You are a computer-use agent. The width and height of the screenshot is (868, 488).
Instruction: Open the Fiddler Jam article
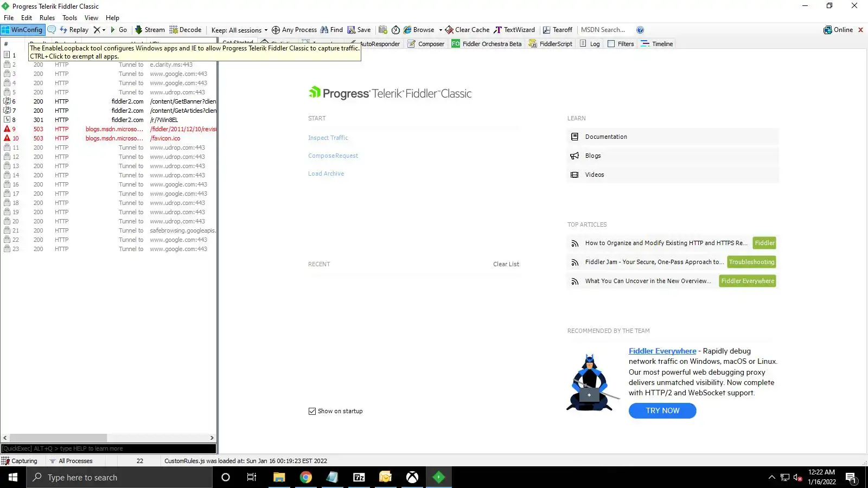[x=654, y=262]
